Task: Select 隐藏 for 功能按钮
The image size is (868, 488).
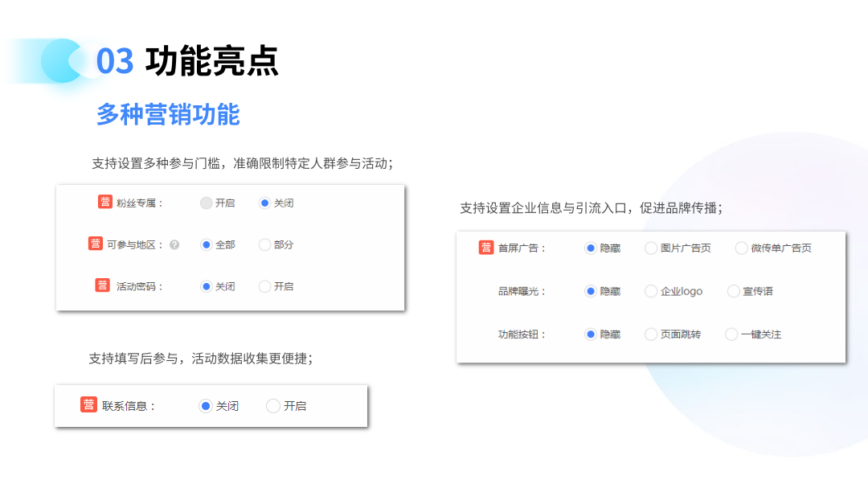Action: click(x=591, y=334)
